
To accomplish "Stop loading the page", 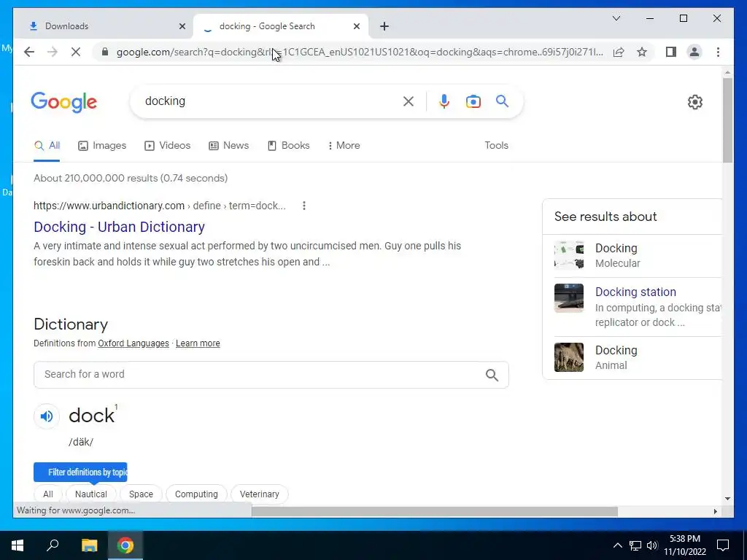I will (76, 52).
